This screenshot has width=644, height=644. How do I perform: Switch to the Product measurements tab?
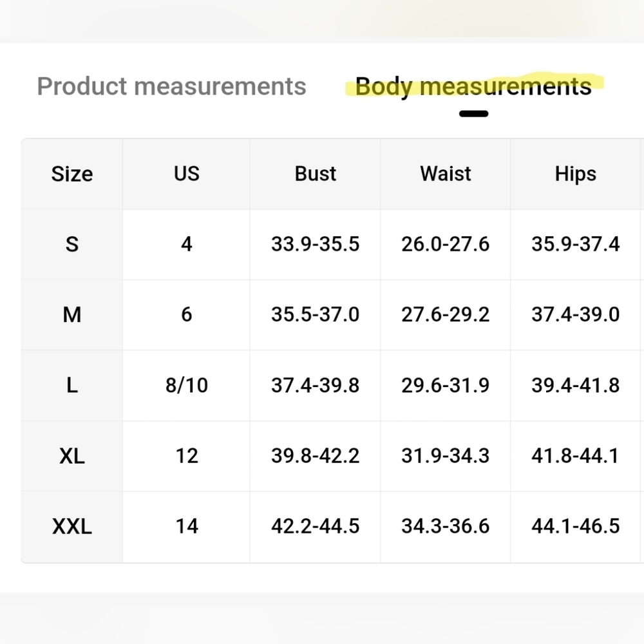click(x=172, y=86)
